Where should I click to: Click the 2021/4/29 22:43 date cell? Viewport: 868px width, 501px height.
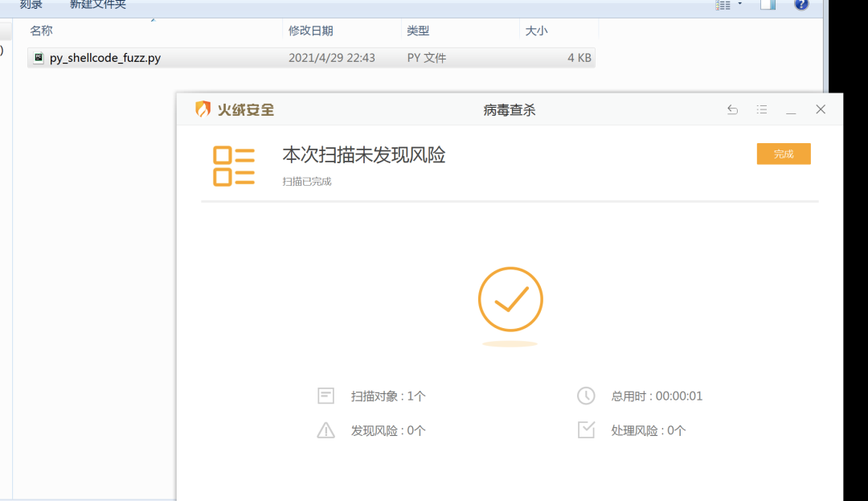point(332,58)
